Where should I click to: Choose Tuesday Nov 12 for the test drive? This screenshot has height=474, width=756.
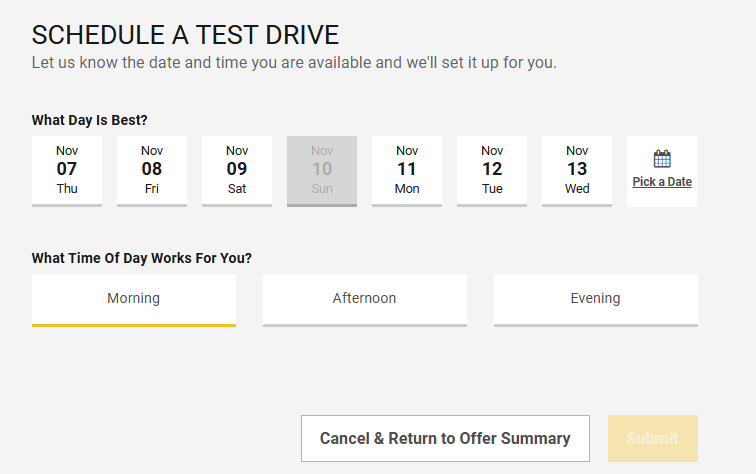pos(492,170)
